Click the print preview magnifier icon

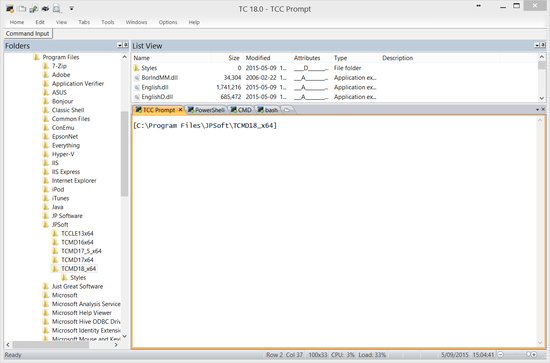[x=56, y=8]
